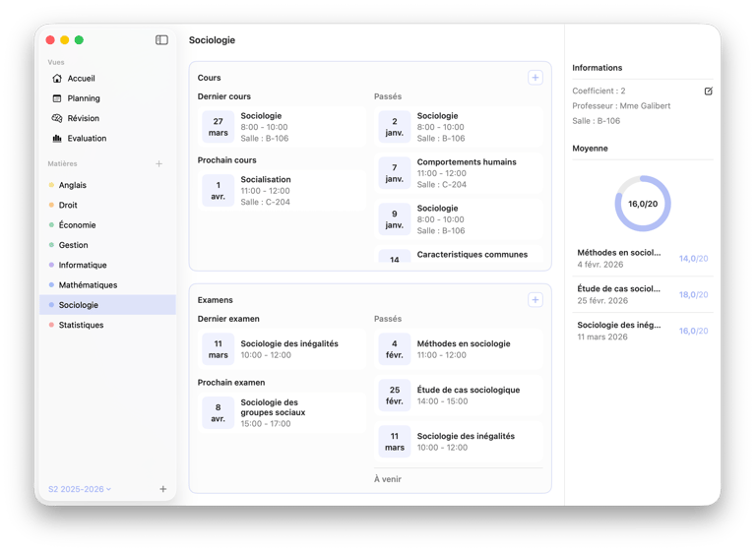Image resolution: width=756 pixels, height=552 pixels.
Task: Edit the Informations section details
Action: pos(708,92)
